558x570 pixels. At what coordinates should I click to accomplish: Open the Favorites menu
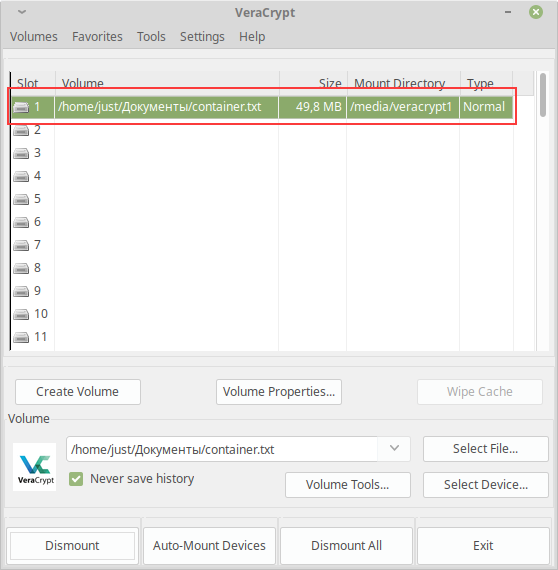[97, 37]
